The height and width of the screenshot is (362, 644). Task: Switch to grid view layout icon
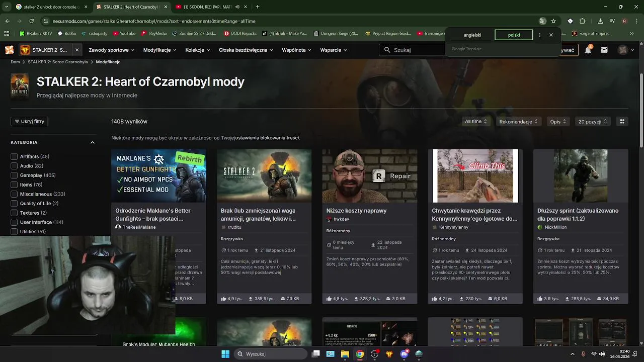[622, 121]
